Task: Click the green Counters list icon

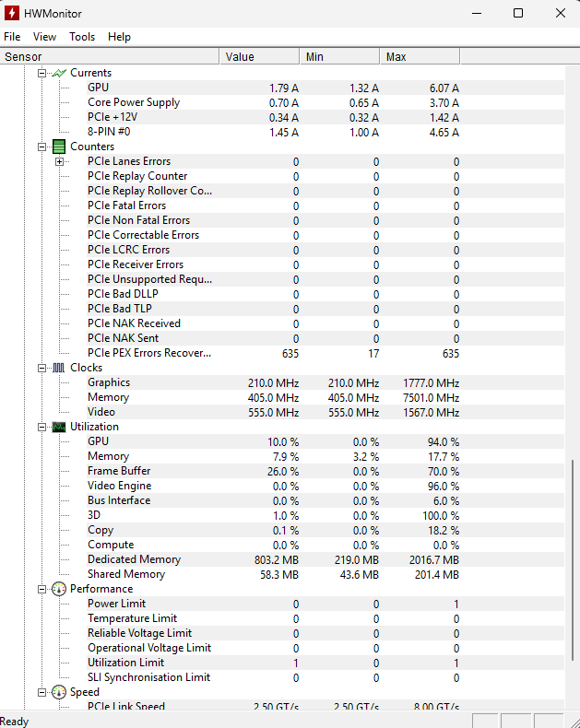Action: [x=59, y=147]
